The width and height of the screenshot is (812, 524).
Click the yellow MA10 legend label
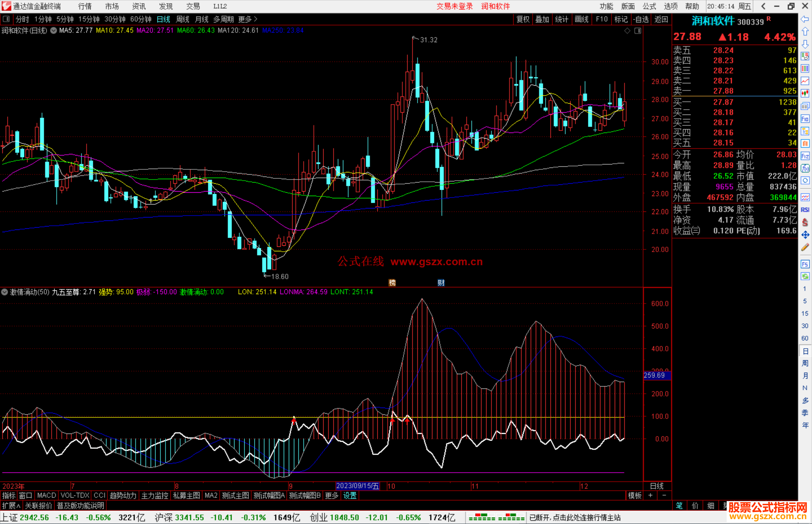[x=114, y=30]
